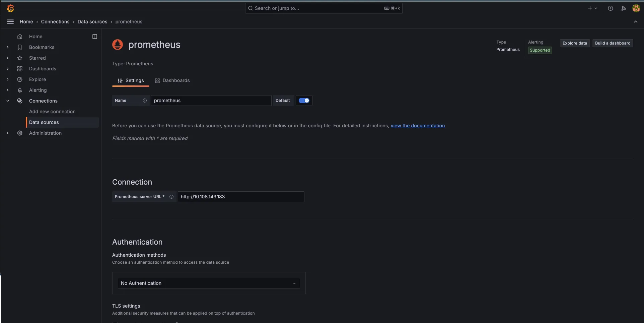Image resolution: width=644 pixels, height=323 pixels.
Task: Click the search magnifier icon
Action: click(250, 8)
